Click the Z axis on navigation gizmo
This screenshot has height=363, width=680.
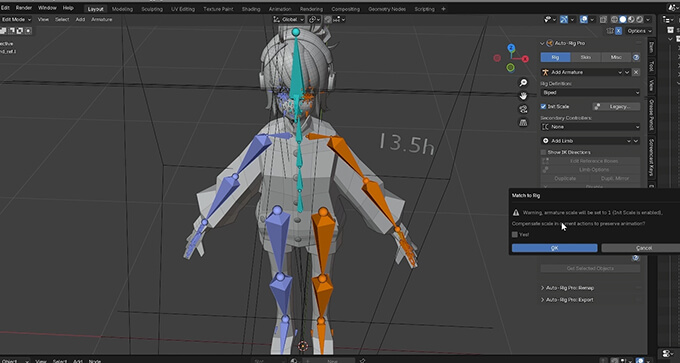pos(511,47)
